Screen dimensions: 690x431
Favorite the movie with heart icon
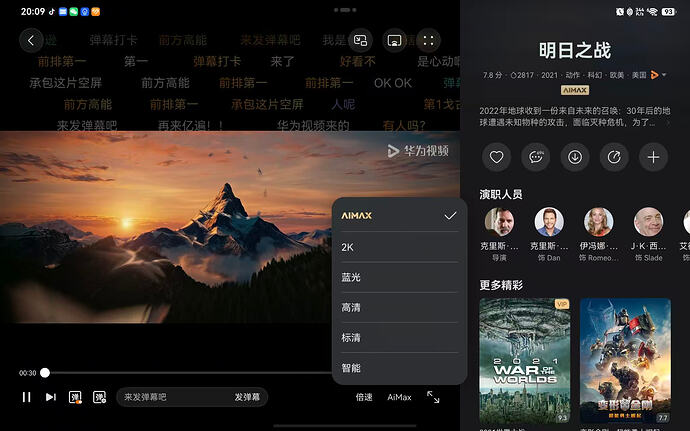click(496, 157)
